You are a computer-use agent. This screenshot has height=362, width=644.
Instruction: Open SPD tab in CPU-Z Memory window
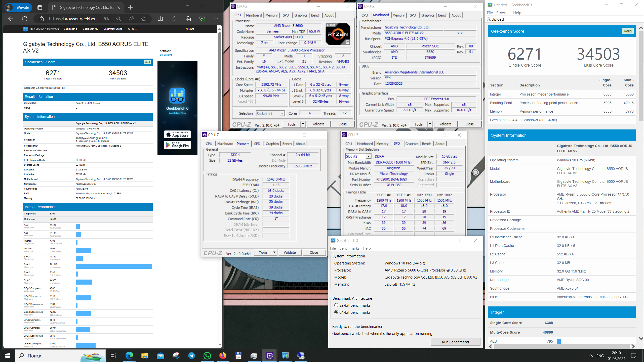(x=257, y=144)
